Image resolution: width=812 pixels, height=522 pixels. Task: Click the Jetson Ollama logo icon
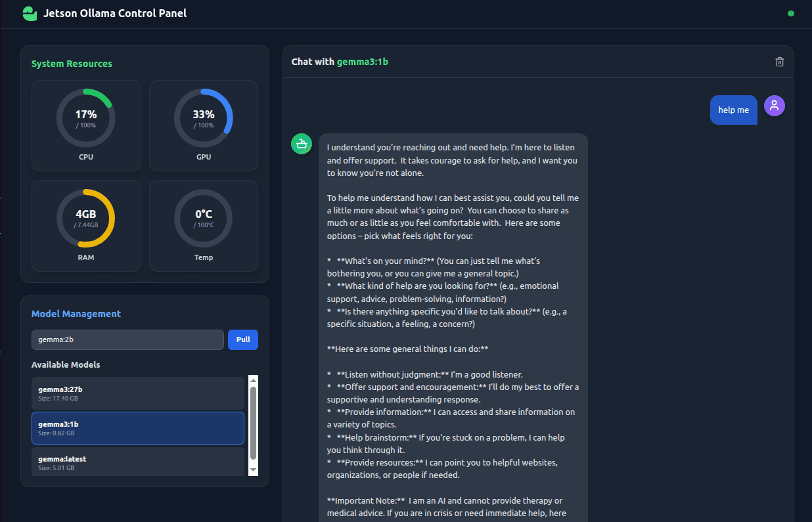click(30, 14)
